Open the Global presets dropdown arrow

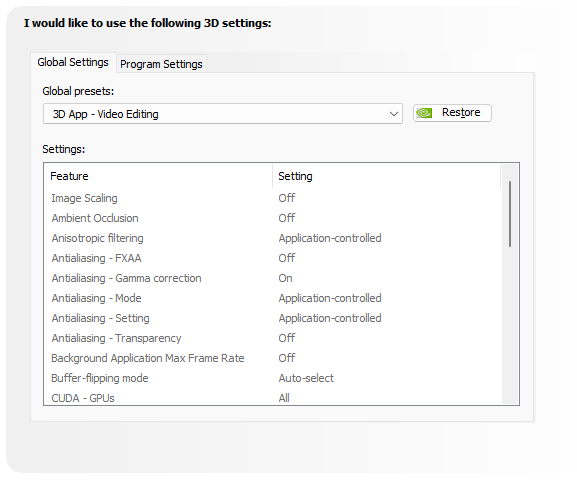pyautogui.click(x=393, y=114)
